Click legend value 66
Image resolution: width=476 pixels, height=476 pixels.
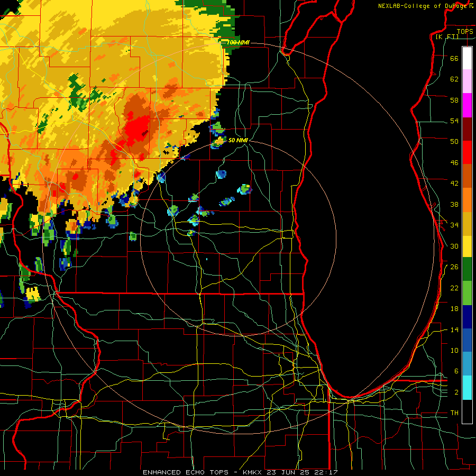click(454, 58)
